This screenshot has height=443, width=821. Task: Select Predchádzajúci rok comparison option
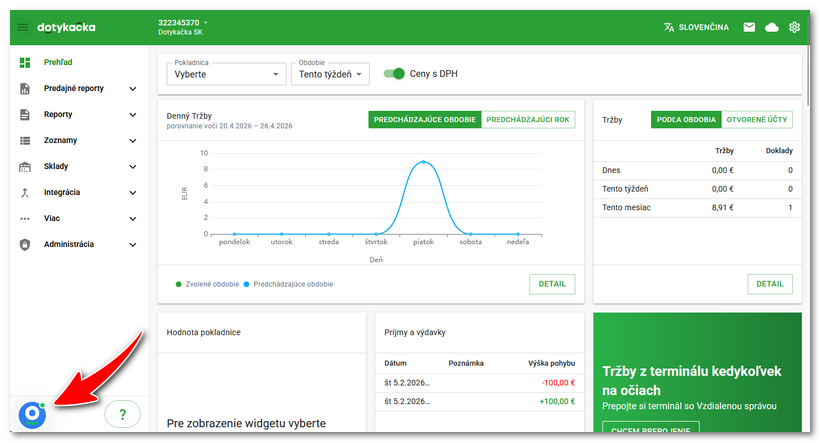tap(528, 119)
